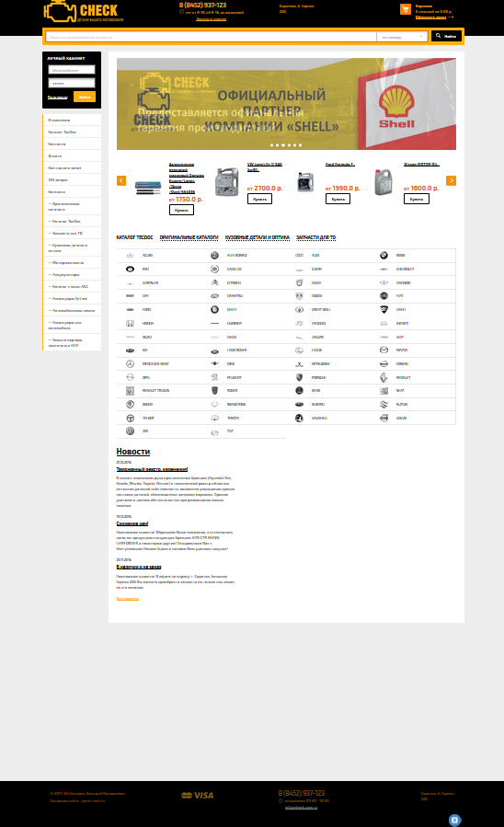Screen dimensions: 504x827
Task: Select the Porsche crest logo
Action: point(300,378)
